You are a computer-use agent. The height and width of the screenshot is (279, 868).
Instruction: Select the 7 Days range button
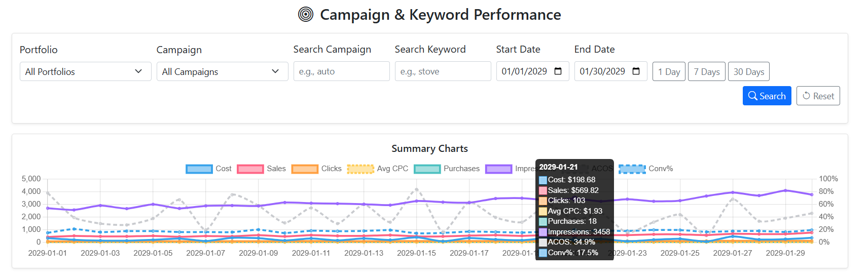[x=706, y=72]
